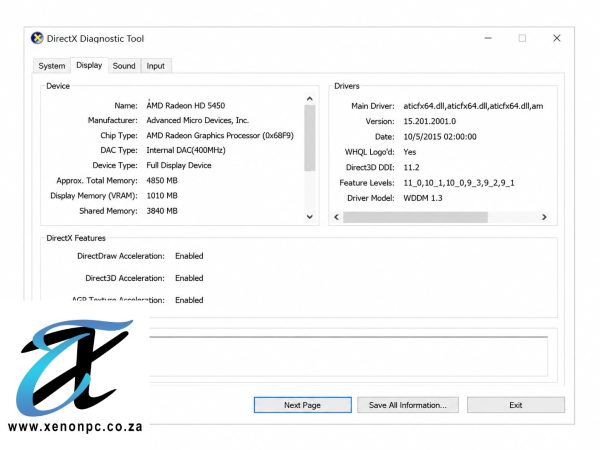The width and height of the screenshot is (600, 450).
Task: Click the Device panel vertical scrollbar thumb
Action: [310, 138]
